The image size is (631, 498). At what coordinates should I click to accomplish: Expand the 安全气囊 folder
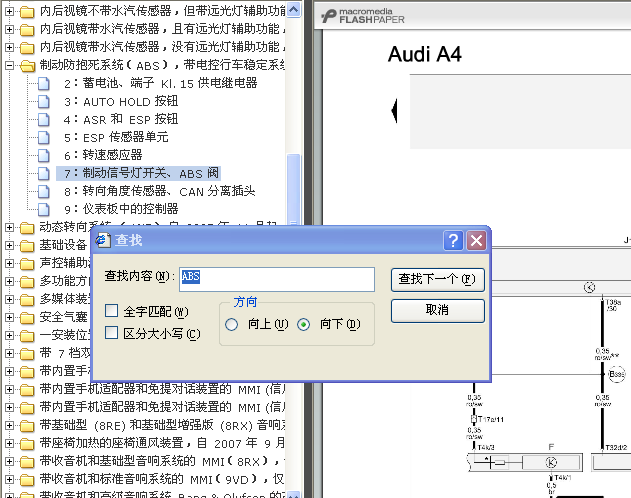(x=9, y=317)
